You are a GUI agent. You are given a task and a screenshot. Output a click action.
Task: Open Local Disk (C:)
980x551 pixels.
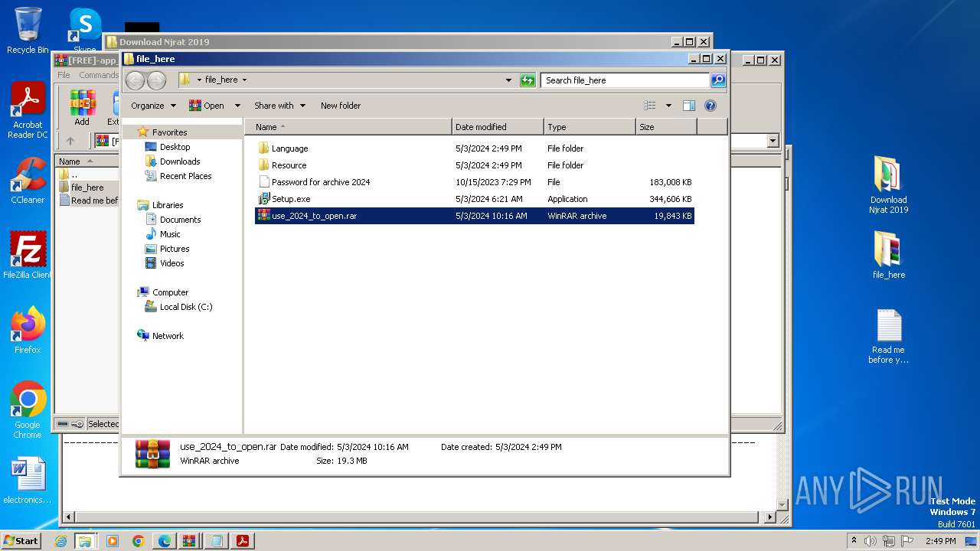click(x=186, y=307)
